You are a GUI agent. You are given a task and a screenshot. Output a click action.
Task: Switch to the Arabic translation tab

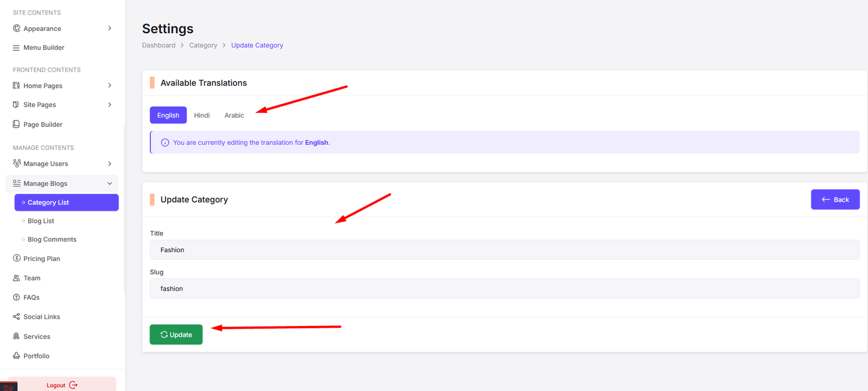234,115
